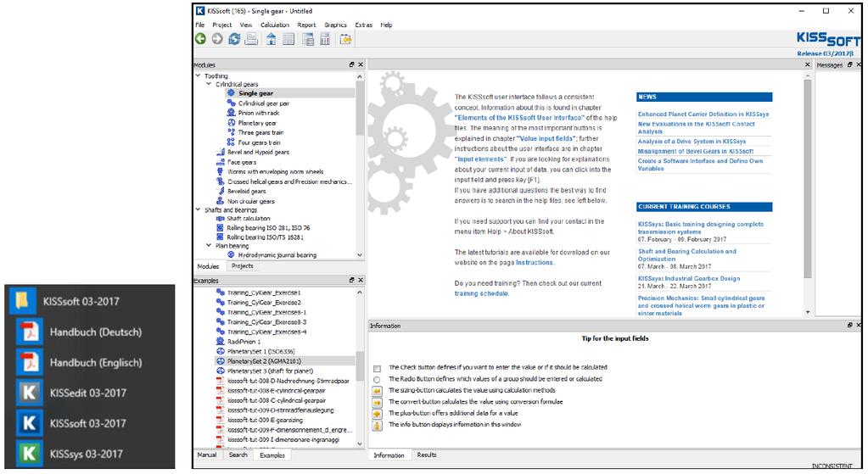Click the home toolbar icon
Viewport: 868px width, 474px height.
coord(272,39)
